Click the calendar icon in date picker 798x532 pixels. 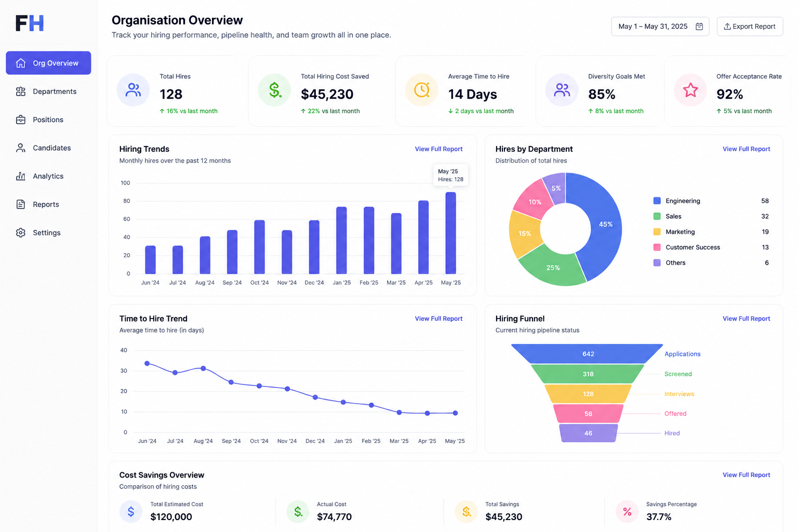tap(699, 26)
